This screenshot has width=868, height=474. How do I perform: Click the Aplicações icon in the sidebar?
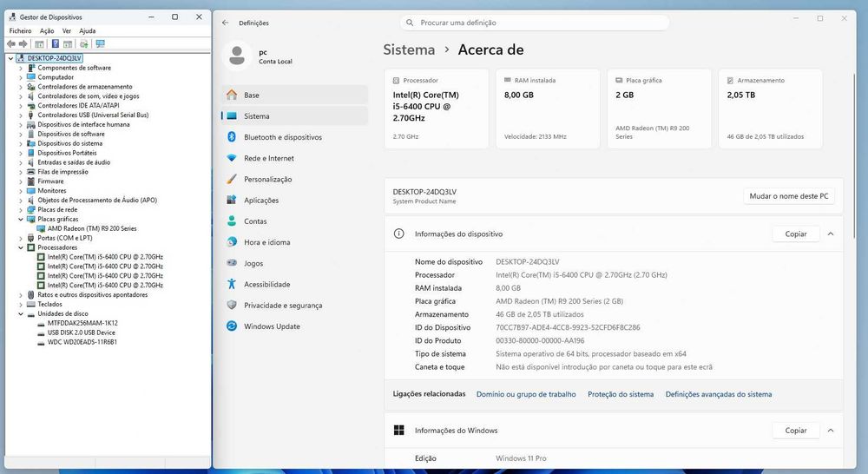232,200
